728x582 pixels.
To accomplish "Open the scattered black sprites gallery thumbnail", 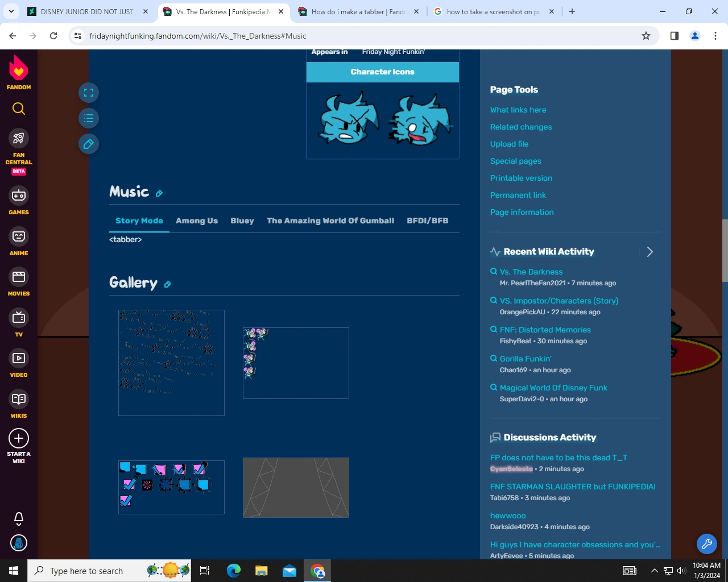I will tap(171, 363).
